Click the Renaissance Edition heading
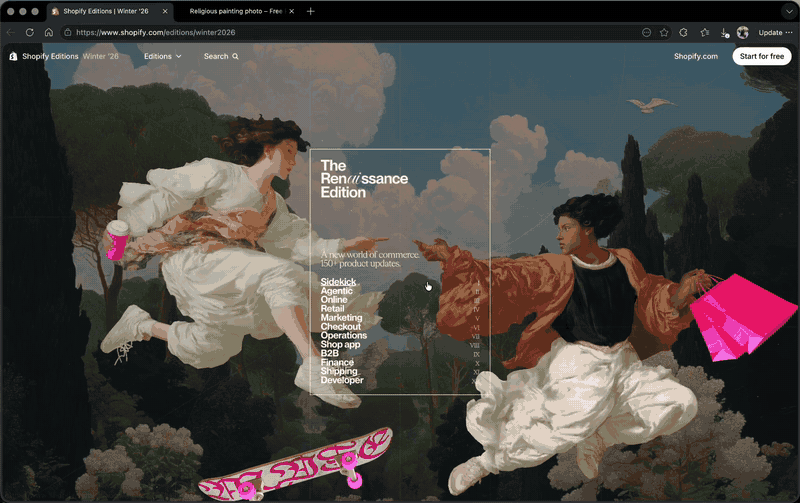The height and width of the screenshot is (503, 800). point(364,179)
